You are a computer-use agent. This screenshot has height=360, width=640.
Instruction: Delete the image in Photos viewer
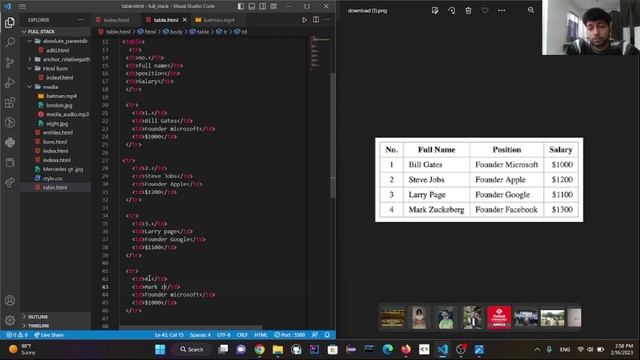click(468, 10)
